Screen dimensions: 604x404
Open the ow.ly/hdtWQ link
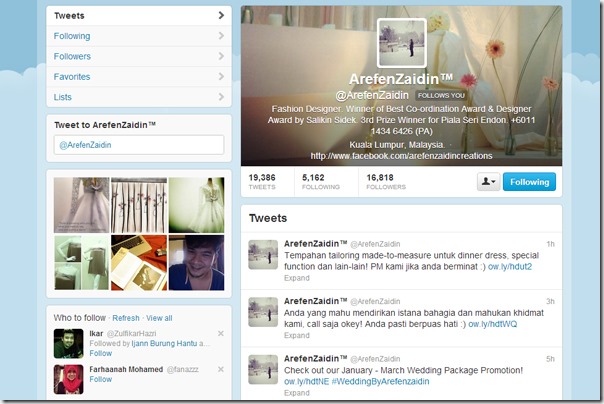[493, 324]
